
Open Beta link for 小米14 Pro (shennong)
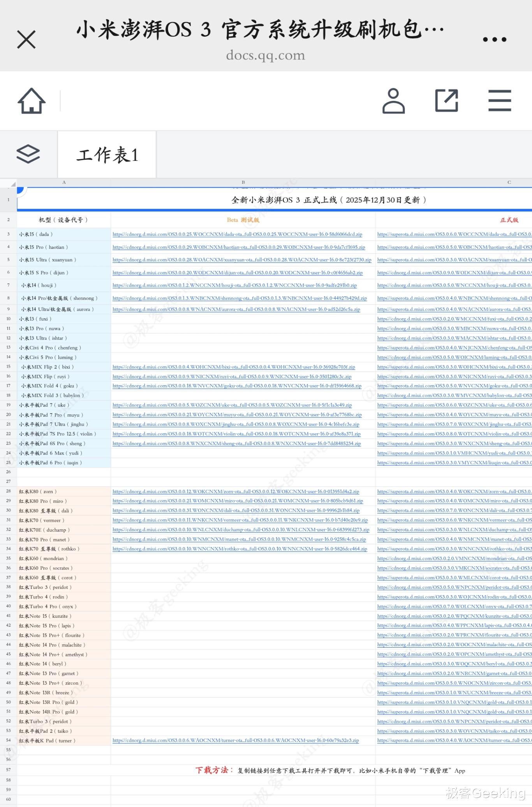coord(240,298)
